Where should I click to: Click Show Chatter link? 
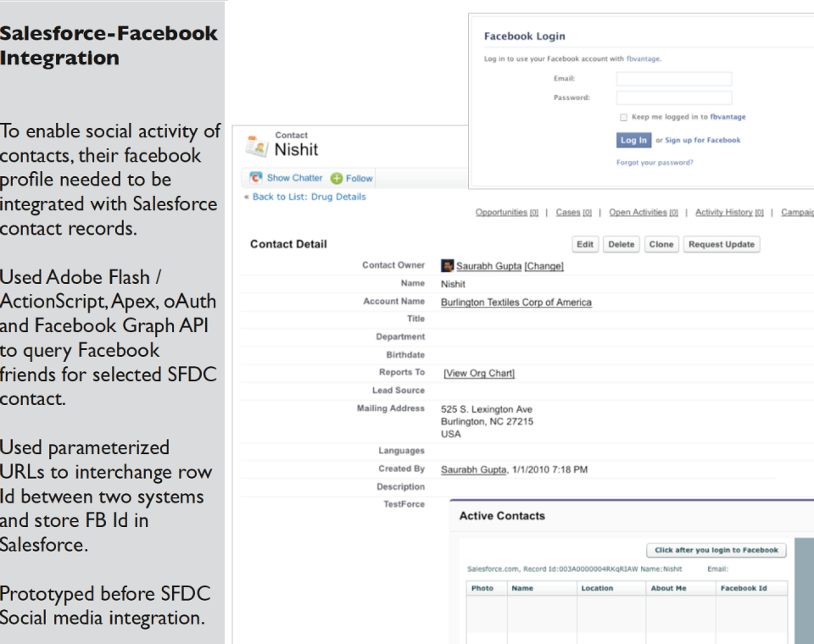[x=295, y=178]
